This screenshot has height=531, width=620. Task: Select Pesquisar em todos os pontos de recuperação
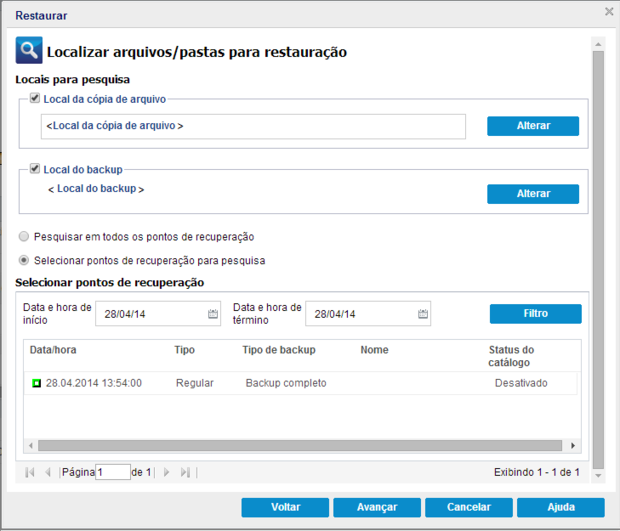coord(24,236)
